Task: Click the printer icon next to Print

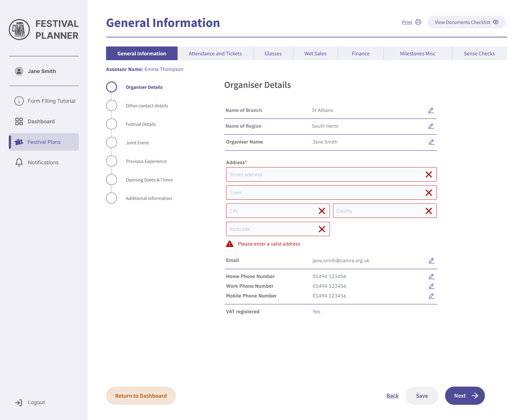Action: (418, 22)
